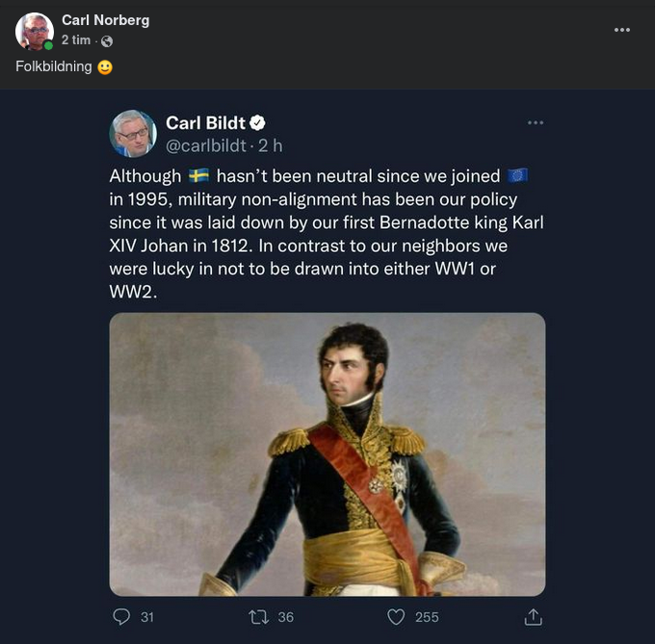
Task: Open the Carl Norberg profile name link
Action: [105, 20]
